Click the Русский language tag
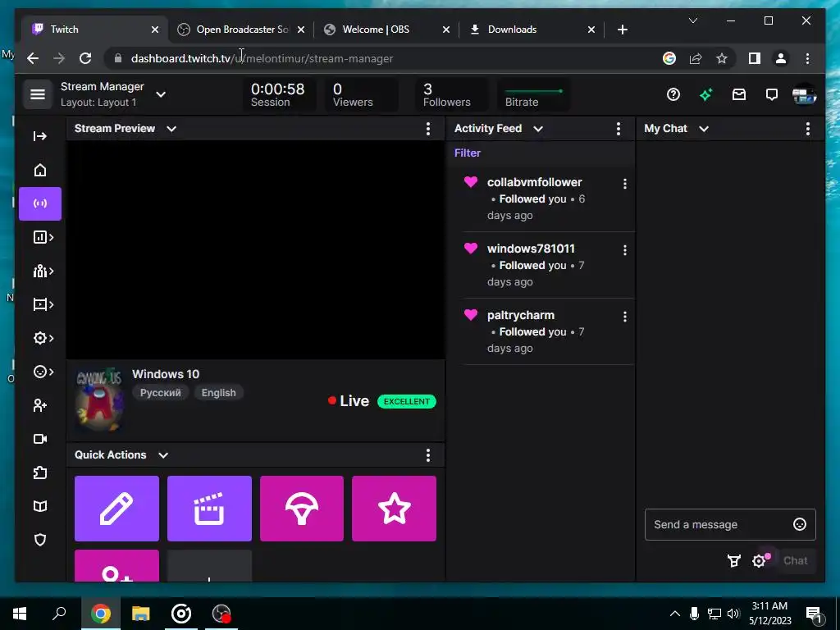 click(x=160, y=393)
